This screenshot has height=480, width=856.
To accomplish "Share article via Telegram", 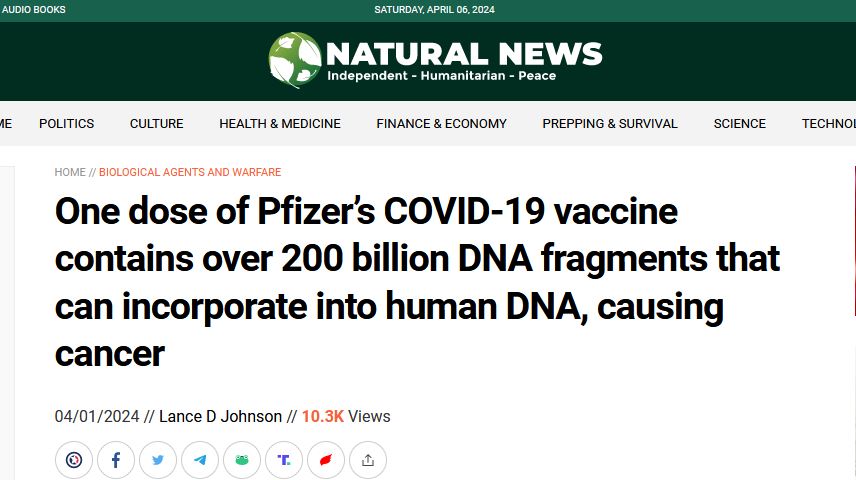I will (200, 460).
